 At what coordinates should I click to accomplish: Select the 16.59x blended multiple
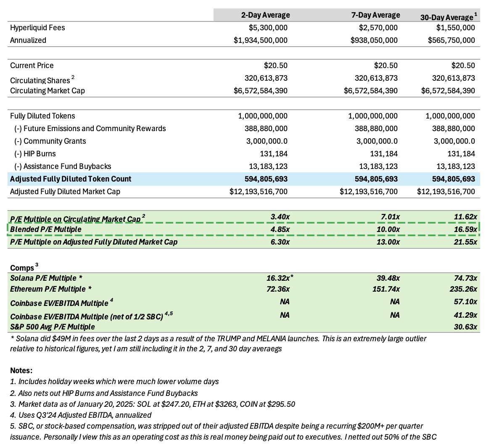465,229
